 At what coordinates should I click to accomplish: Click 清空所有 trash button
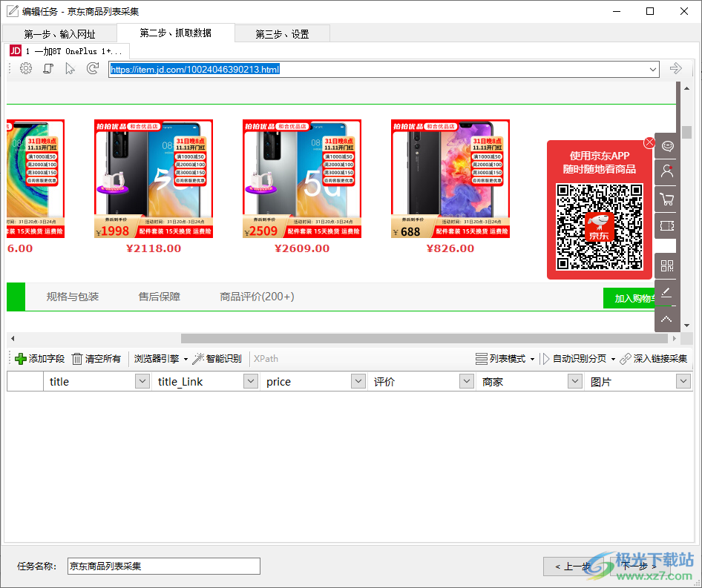click(96, 358)
